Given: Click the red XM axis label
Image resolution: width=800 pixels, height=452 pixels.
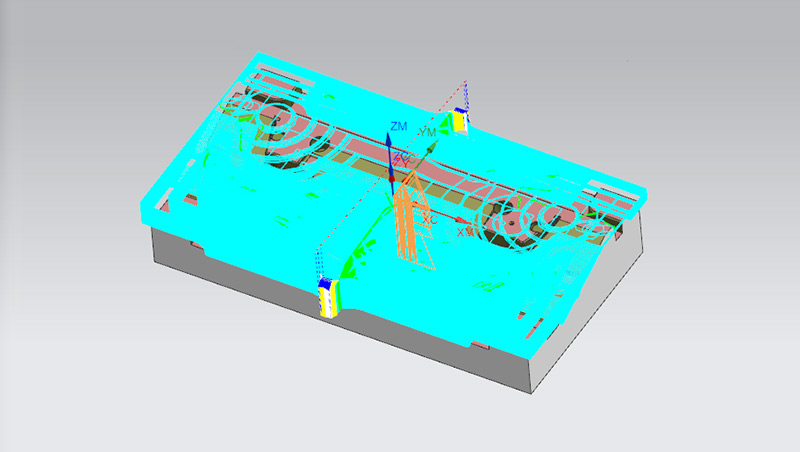Looking at the screenshot, I should click(465, 231).
